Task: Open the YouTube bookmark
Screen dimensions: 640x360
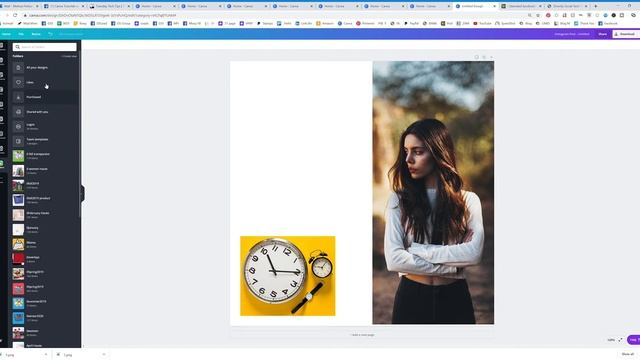Action: click(482, 24)
